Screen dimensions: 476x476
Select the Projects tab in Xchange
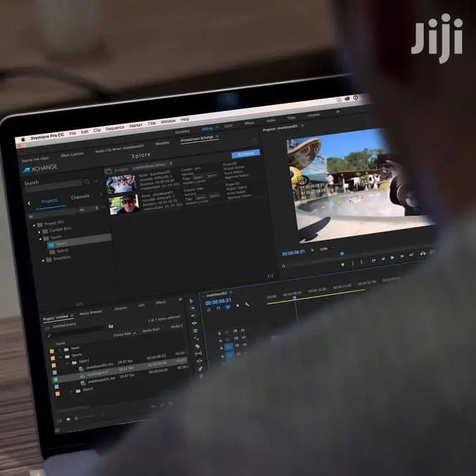(49, 201)
